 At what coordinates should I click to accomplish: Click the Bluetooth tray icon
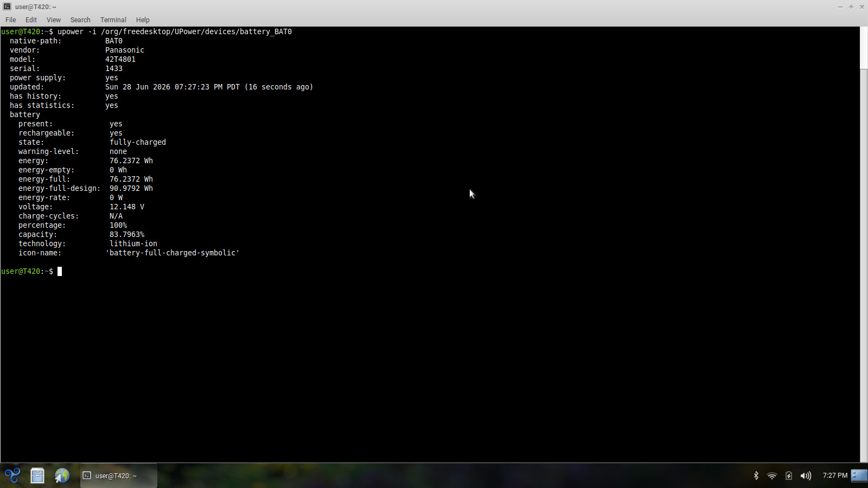pos(756,476)
